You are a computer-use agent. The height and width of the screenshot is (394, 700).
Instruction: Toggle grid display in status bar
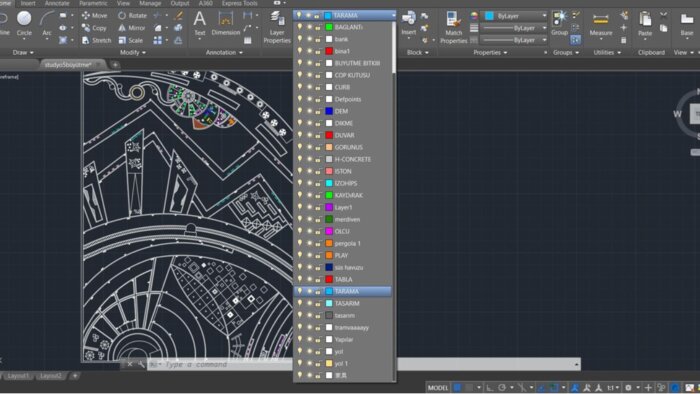click(x=457, y=388)
